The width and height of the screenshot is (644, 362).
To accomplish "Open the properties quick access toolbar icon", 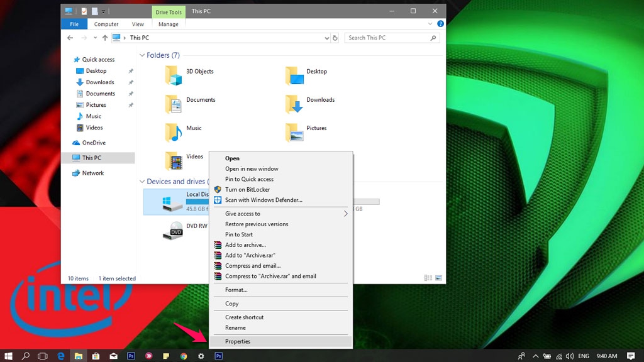I will click(x=84, y=11).
